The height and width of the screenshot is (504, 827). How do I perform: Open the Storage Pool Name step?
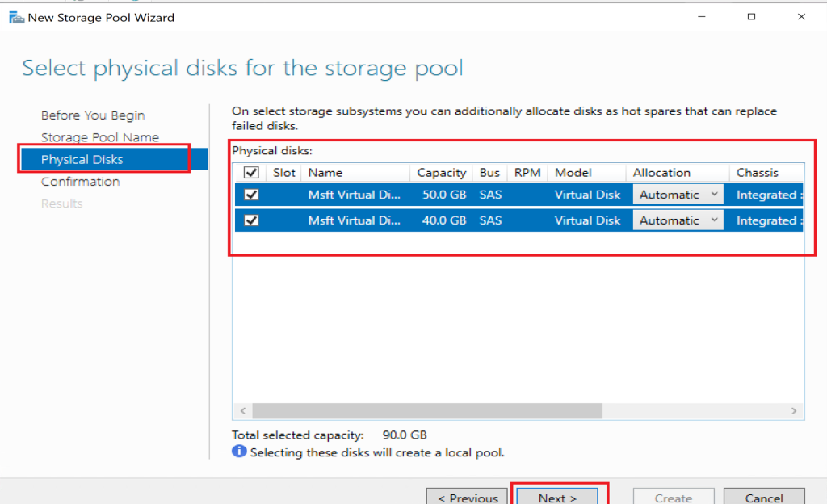(x=100, y=137)
